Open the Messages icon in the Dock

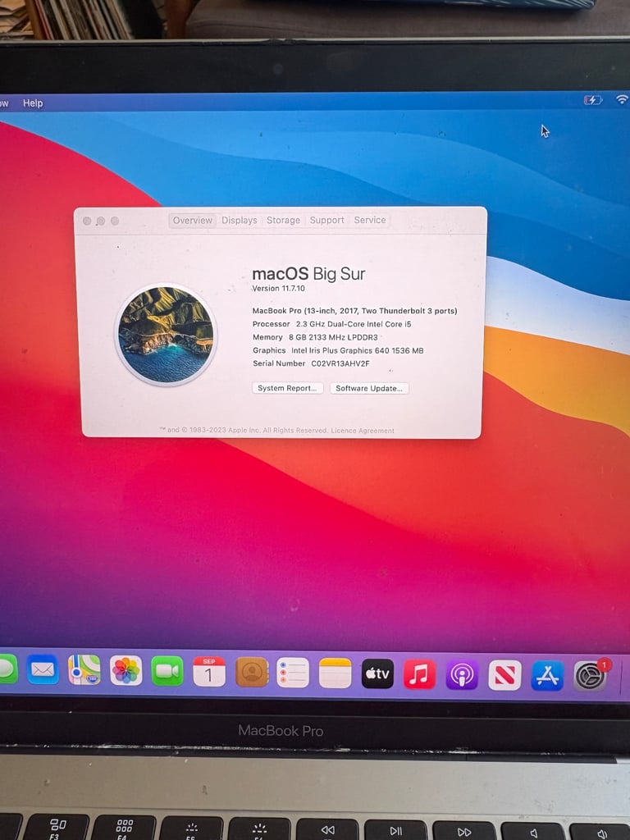[7, 669]
